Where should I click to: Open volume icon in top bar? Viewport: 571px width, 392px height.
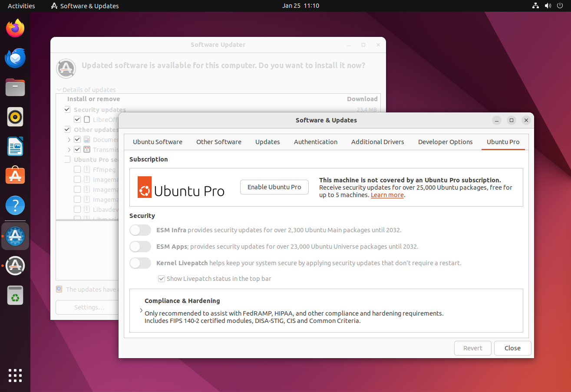(548, 6)
